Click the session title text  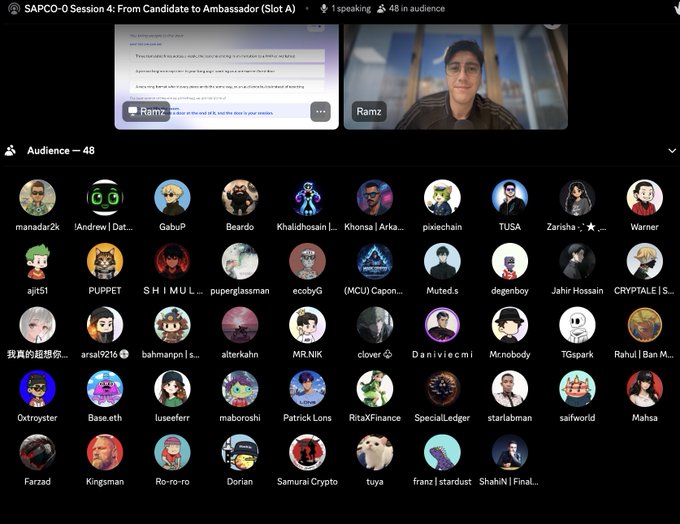click(160, 9)
